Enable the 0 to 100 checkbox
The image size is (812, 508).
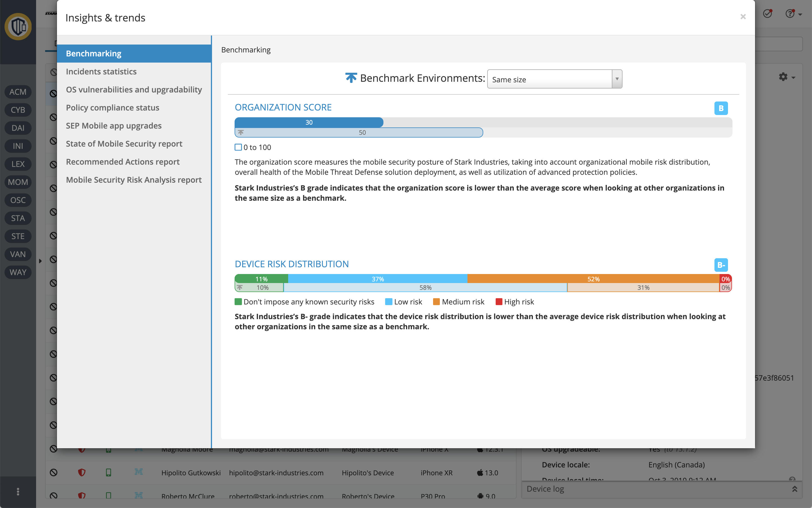coord(238,147)
